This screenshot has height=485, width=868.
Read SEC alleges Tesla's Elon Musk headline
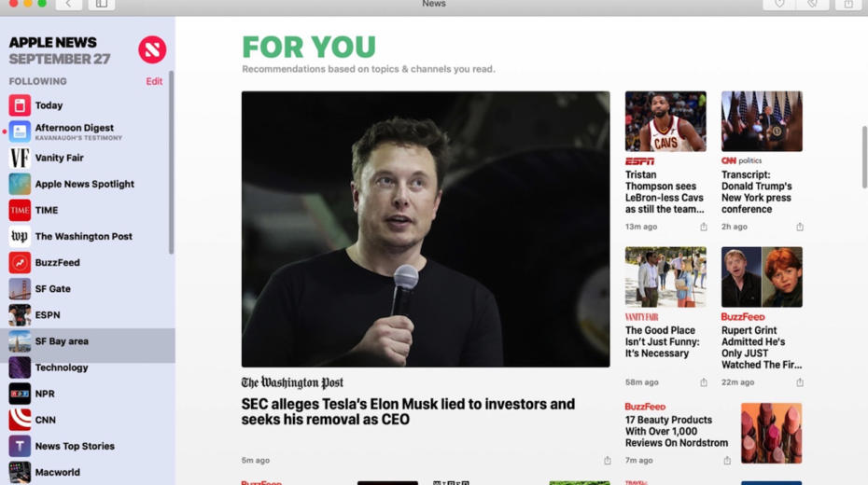point(408,411)
